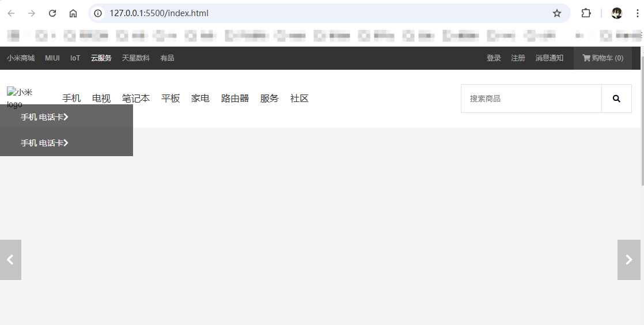Open the Chrome profile avatar
Image resolution: width=644 pixels, height=325 pixels.
pyautogui.click(x=616, y=13)
